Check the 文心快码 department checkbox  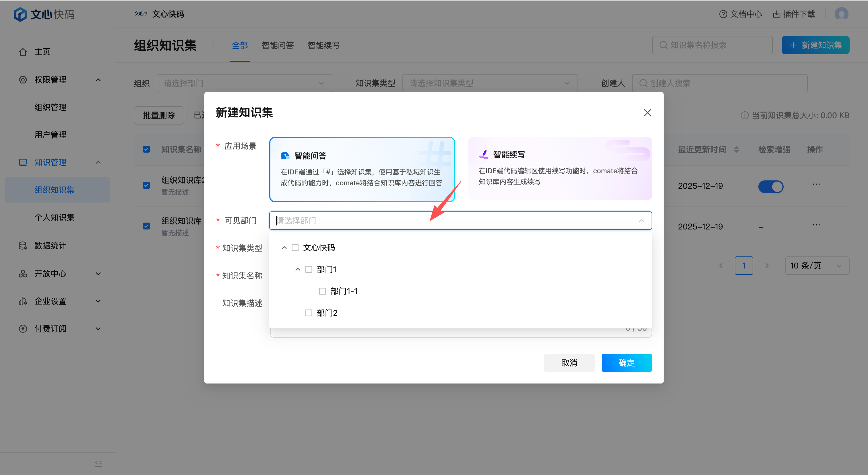click(295, 248)
